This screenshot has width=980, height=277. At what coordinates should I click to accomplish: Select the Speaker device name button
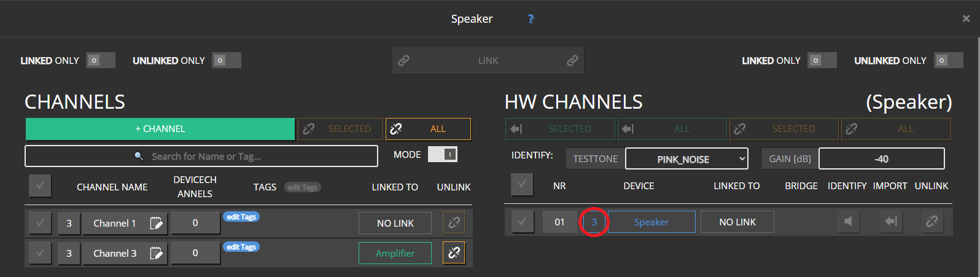pyautogui.click(x=651, y=222)
